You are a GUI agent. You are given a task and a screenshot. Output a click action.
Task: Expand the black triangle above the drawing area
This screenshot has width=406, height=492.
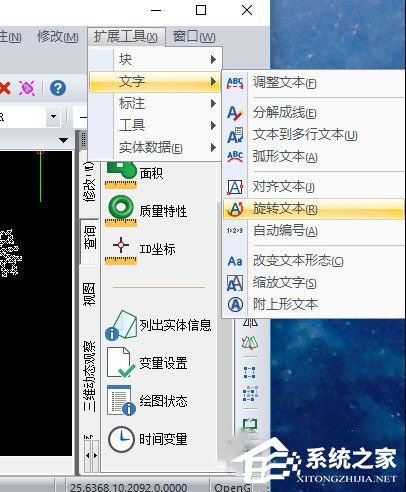point(63,140)
